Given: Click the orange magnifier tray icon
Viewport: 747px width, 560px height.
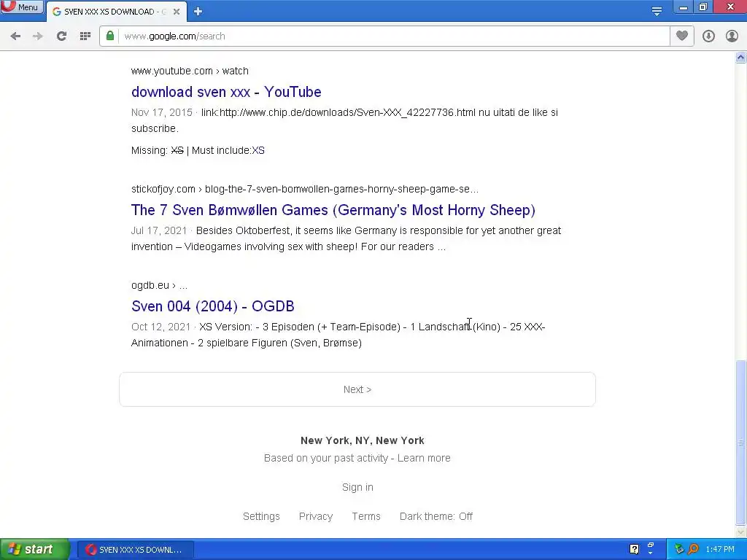Looking at the screenshot, I should [x=693, y=550].
